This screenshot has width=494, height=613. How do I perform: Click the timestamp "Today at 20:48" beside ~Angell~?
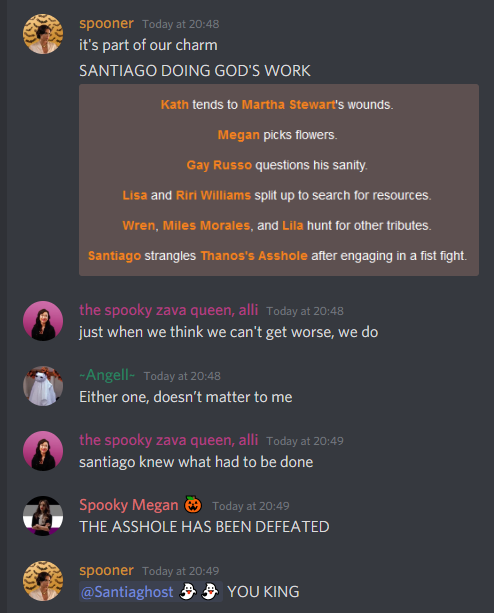coord(182,376)
